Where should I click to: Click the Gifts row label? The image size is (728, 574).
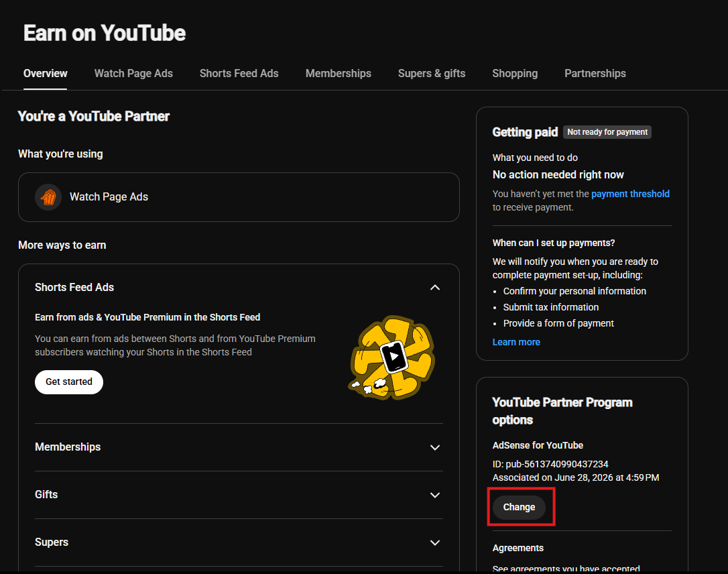tap(46, 495)
